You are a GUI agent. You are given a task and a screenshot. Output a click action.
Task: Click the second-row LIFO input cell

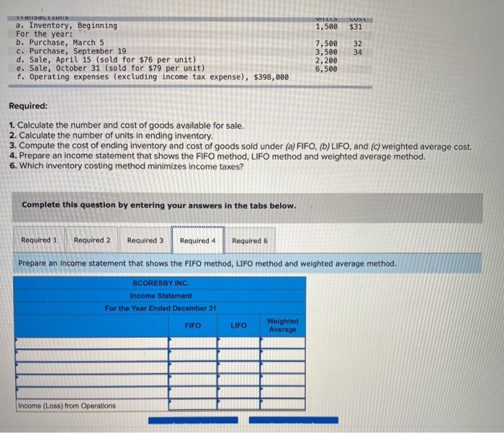click(238, 355)
